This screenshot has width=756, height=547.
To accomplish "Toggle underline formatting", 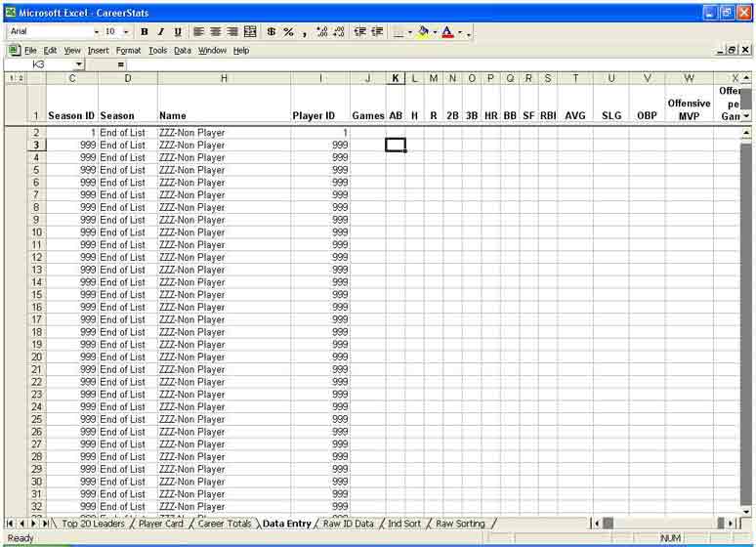I will tap(178, 32).
